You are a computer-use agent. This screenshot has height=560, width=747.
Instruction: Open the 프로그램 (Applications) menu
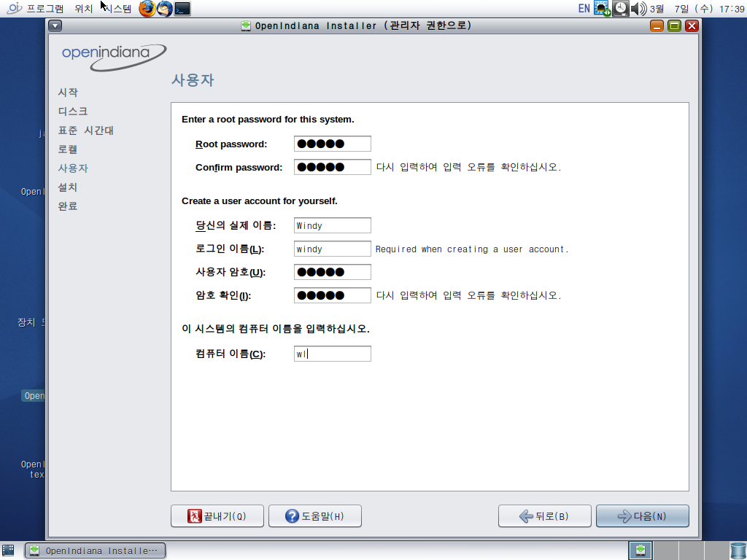(x=44, y=9)
